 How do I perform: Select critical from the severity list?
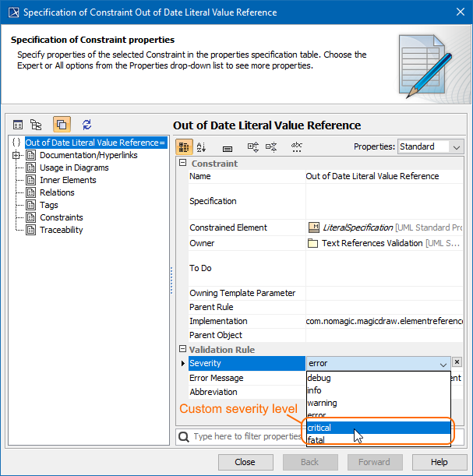(319, 428)
